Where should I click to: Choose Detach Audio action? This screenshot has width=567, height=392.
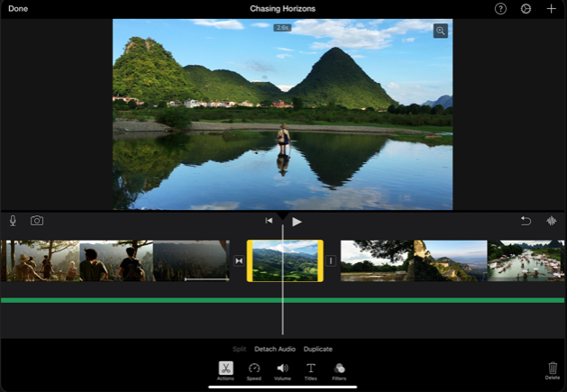[x=275, y=349]
